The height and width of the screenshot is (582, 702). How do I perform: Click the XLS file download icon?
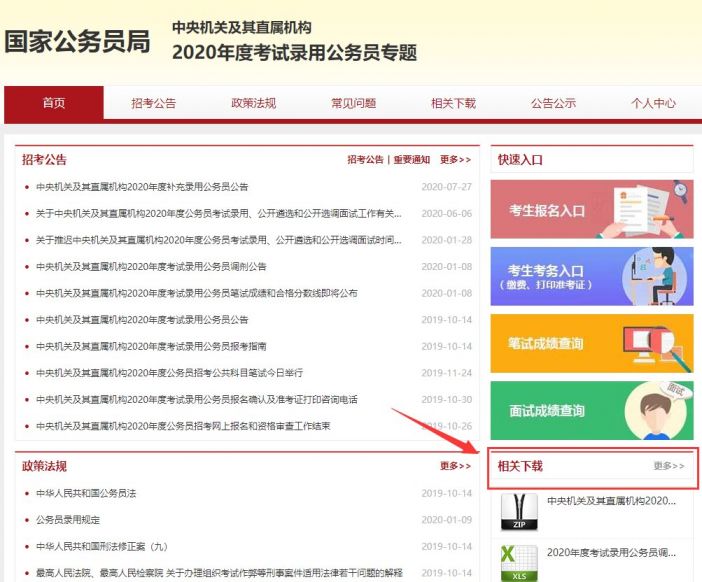click(x=519, y=561)
